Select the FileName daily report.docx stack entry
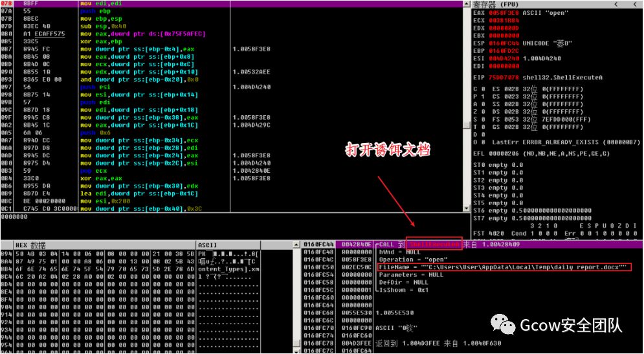The image size is (644, 354). coord(504,267)
